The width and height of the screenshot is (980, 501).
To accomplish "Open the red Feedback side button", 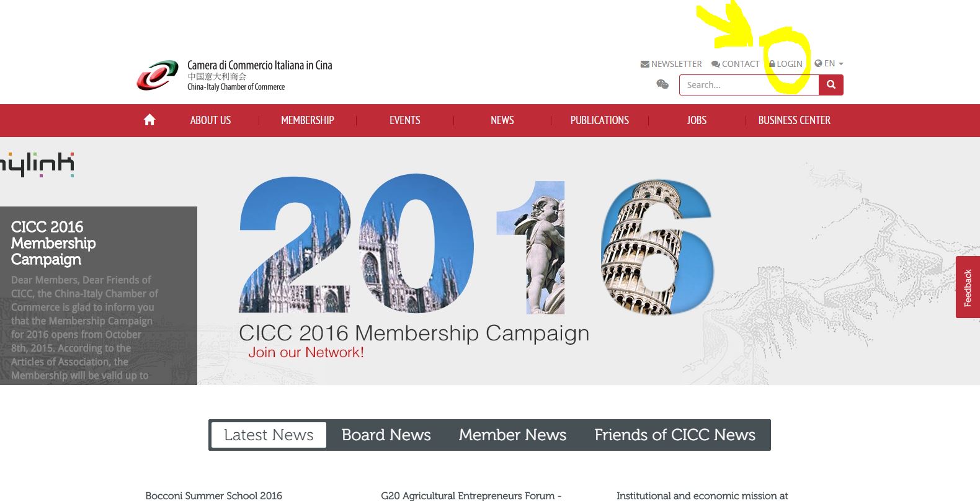I will pos(968,287).
